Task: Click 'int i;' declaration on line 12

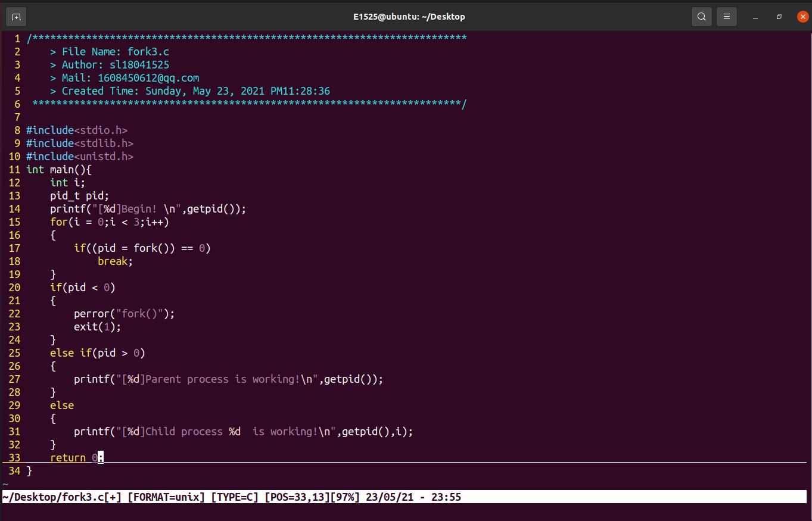Action: (68, 183)
